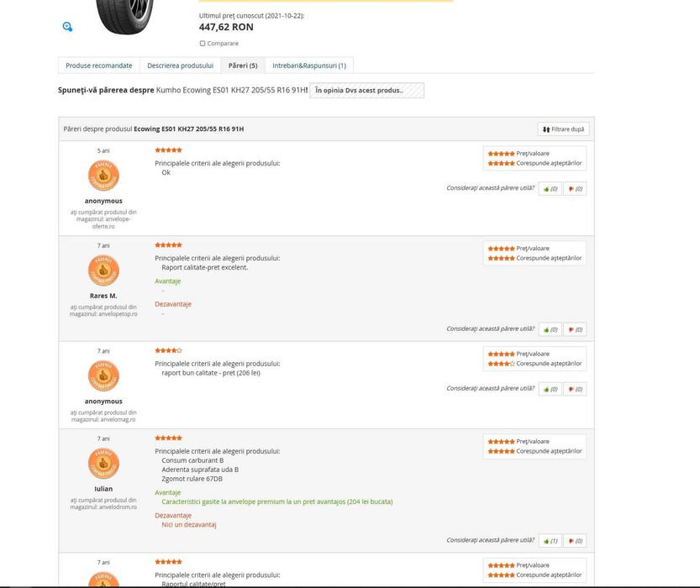The width and height of the screenshot is (700, 588).
Task: Open the Descrierea produsului tab
Action: coord(180,66)
